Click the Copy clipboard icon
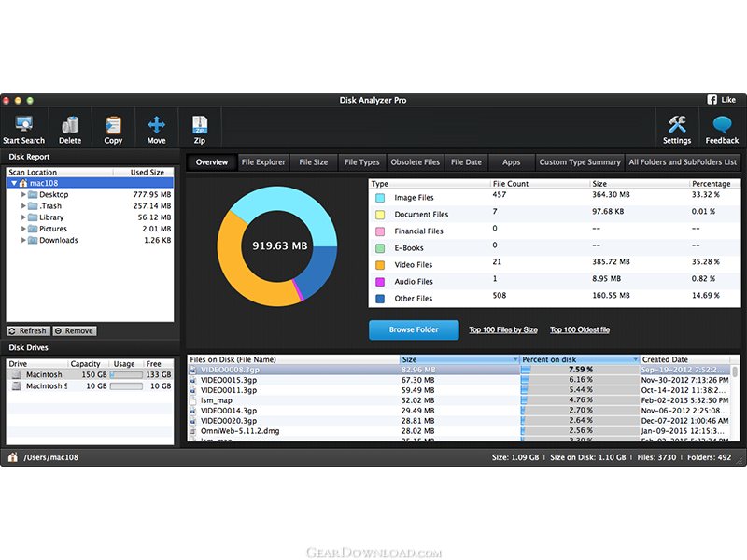This screenshot has width=747, height=560. pos(113,125)
